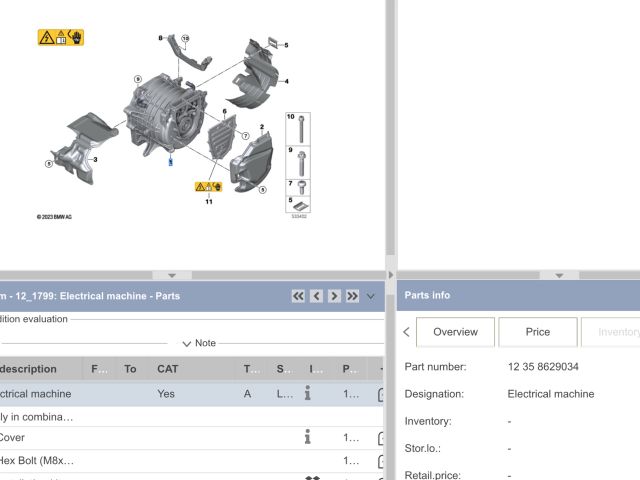Click high-voltage warning symbol at diagram top-left
640x480 pixels.
click(x=60, y=37)
